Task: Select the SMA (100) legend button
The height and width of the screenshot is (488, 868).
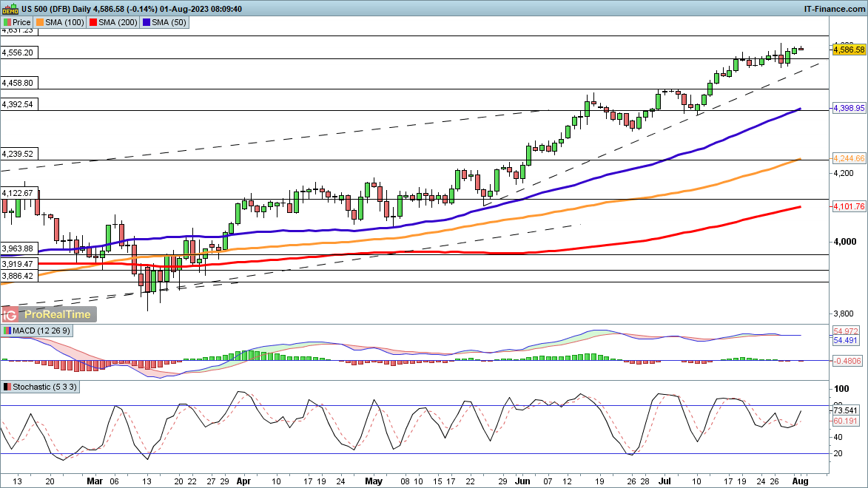Action: click(60, 23)
